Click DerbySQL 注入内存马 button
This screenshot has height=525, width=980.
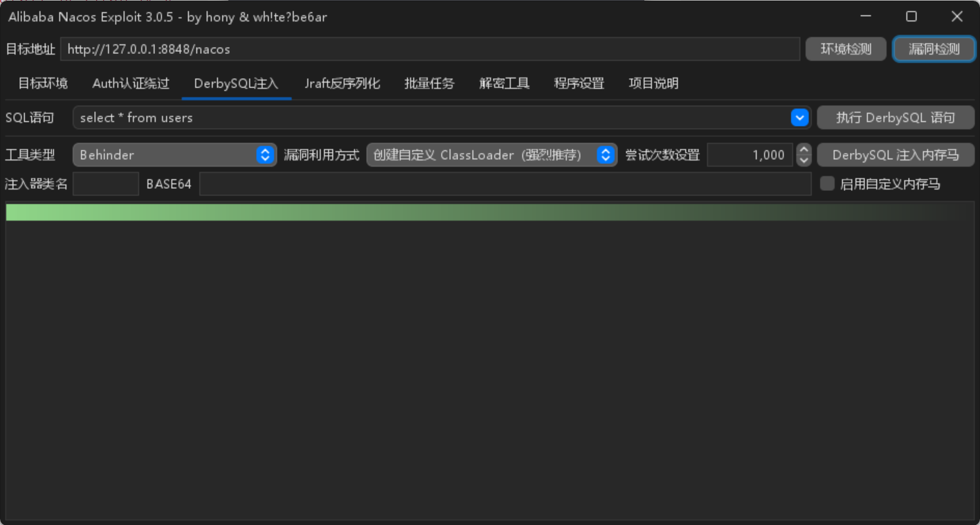pos(896,155)
